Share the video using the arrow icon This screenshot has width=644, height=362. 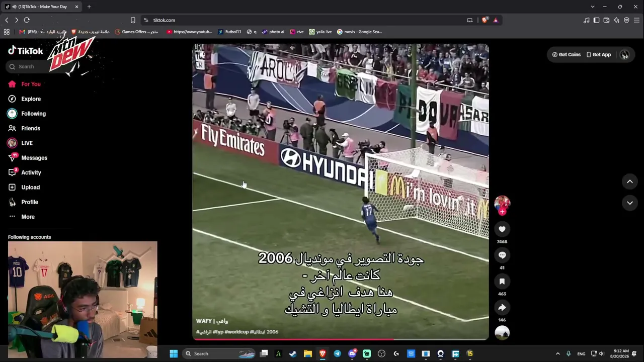(x=502, y=308)
